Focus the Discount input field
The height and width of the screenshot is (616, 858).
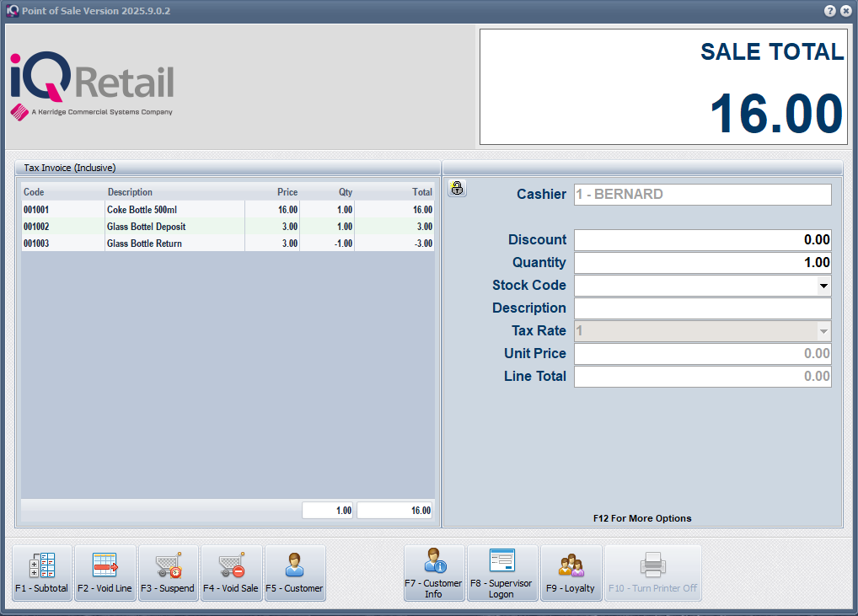(x=702, y=240)
